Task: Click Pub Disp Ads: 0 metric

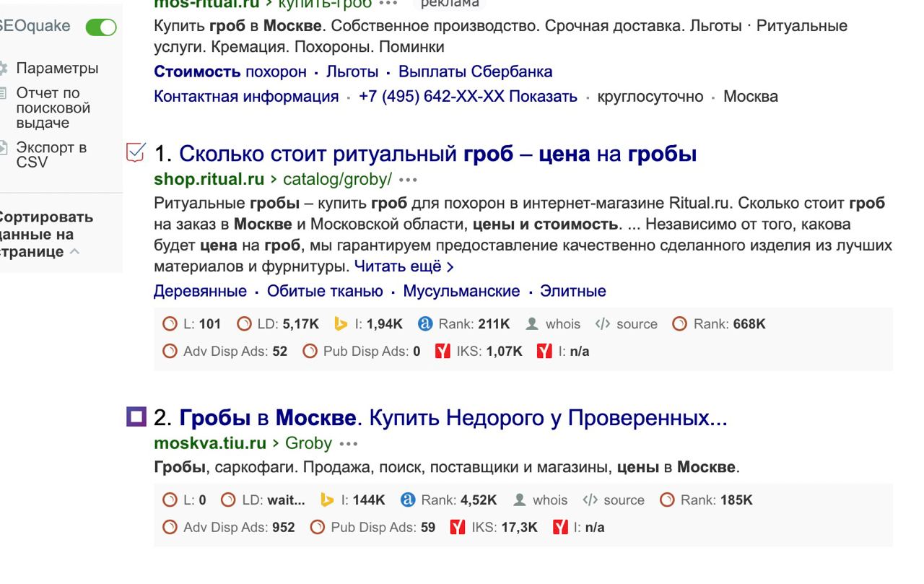Action: click(x=362, y=352)
